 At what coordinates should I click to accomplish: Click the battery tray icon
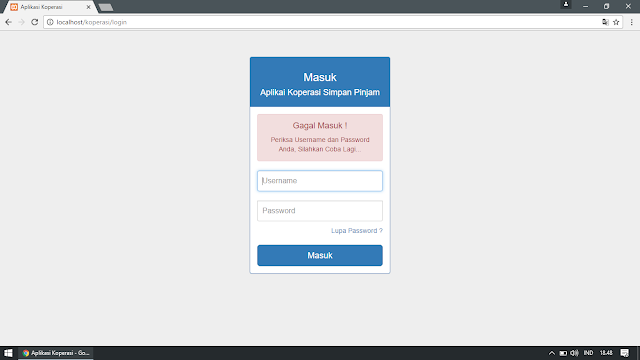pos(563,353)
